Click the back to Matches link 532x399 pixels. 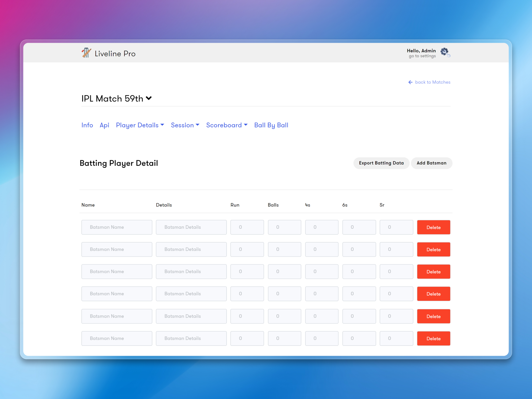tap(432, 82)
